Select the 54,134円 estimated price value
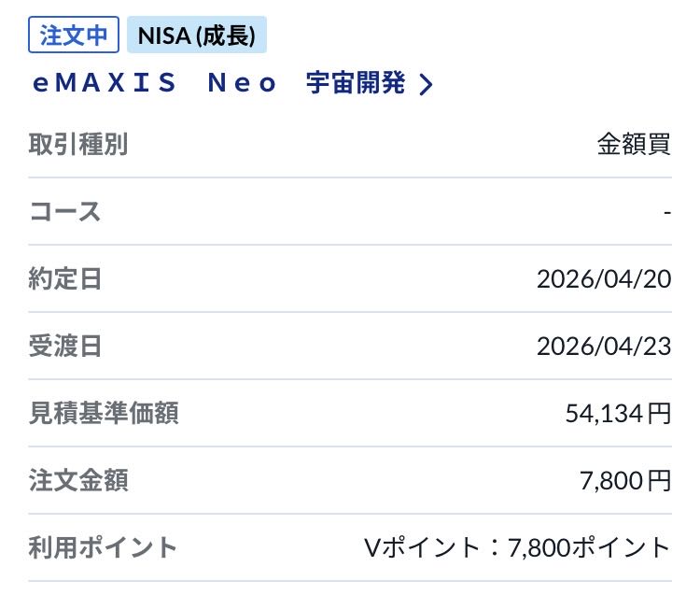700x595 pixels. tap(618, 414)
